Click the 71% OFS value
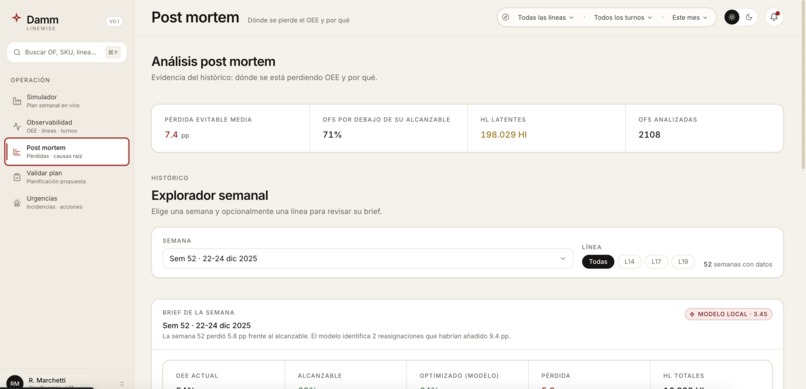 (x=332, y=135)
